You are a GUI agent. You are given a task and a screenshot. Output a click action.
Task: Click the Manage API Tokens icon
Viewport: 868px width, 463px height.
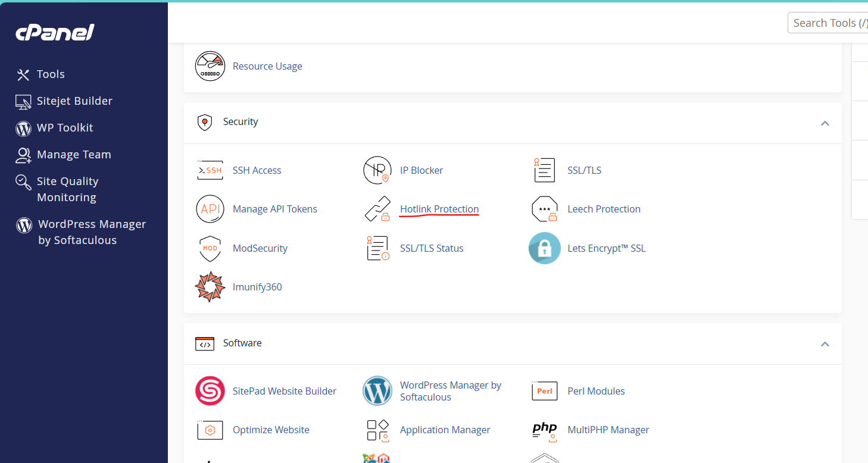coord(210,209)
